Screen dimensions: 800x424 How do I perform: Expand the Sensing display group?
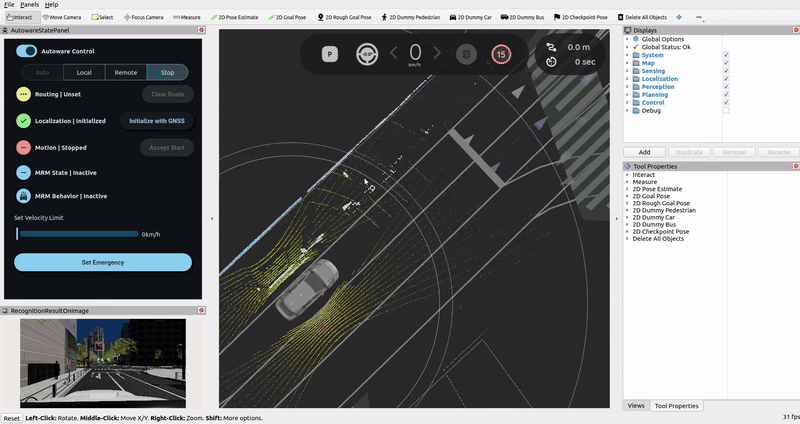[x=627, y=71]
